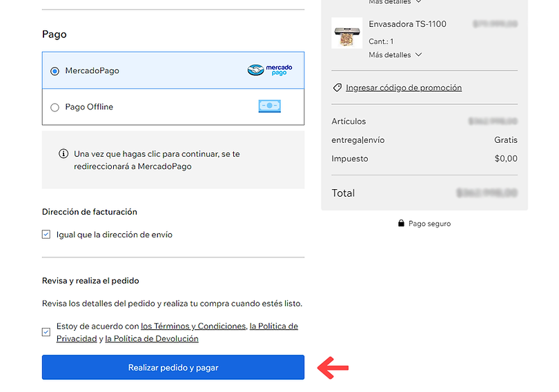Click the 'Gratis' shipping value

[506, 140]
